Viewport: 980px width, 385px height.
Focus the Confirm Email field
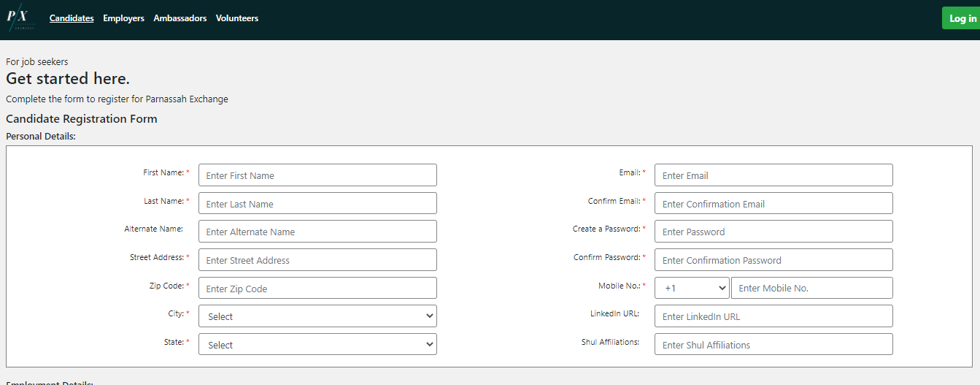(x=773, y=204)
